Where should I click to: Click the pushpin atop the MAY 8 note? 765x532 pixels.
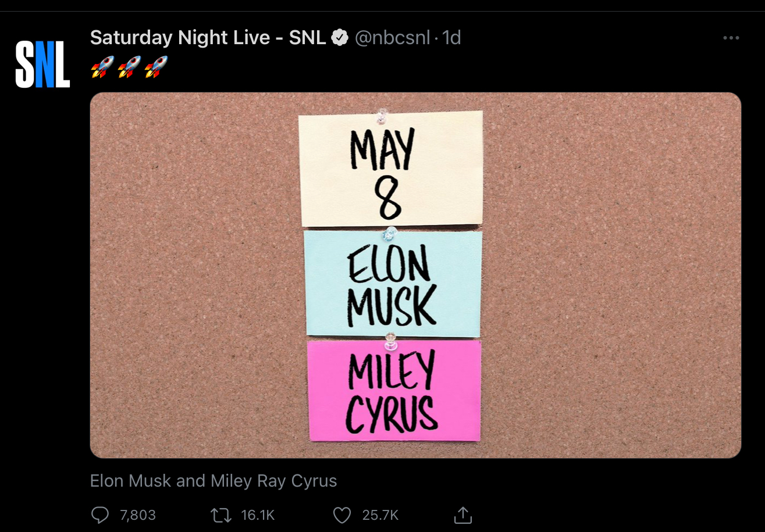coord(382,115)
